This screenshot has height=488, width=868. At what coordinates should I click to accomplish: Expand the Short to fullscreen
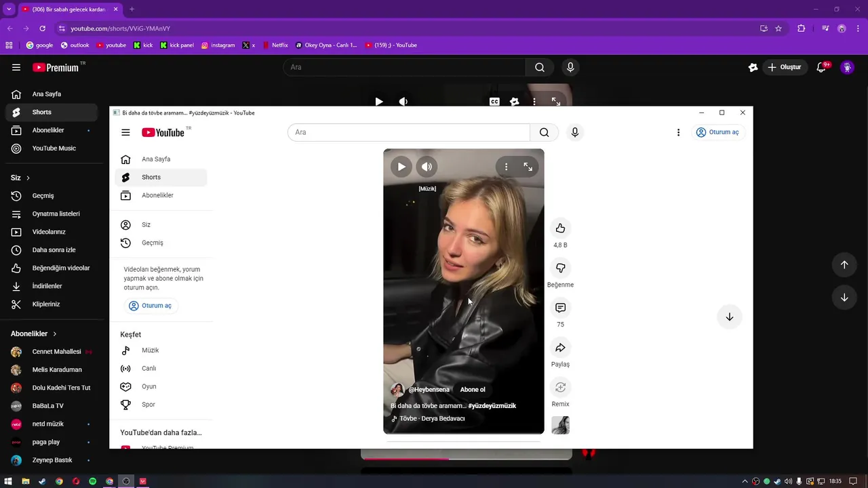point(528,167)
